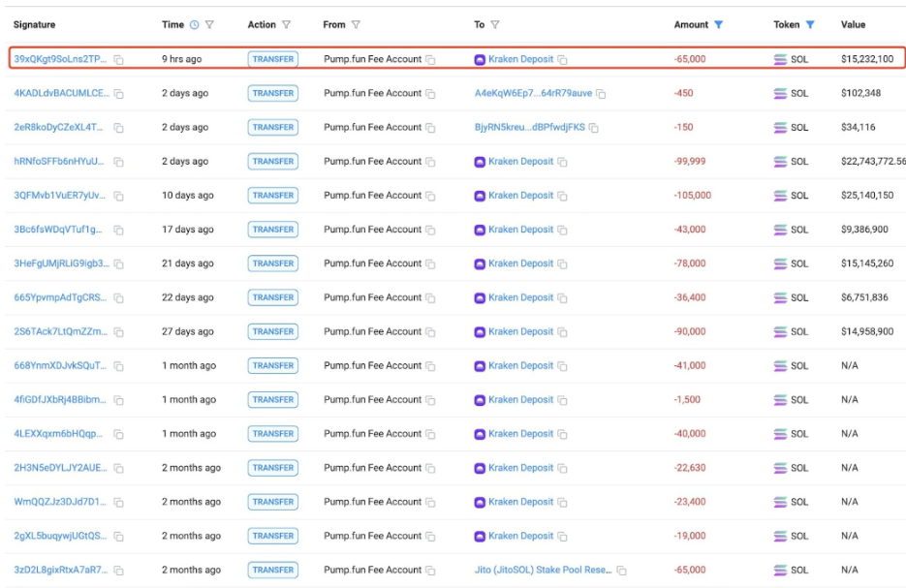Copy Kraken Deposit address in 9 hrs ago row

point(562,59)
